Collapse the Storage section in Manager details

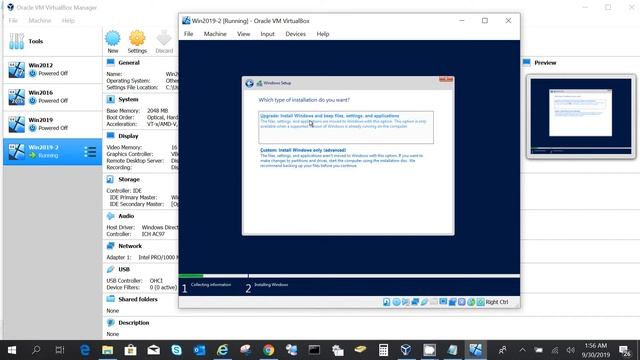tap(129, 179)
